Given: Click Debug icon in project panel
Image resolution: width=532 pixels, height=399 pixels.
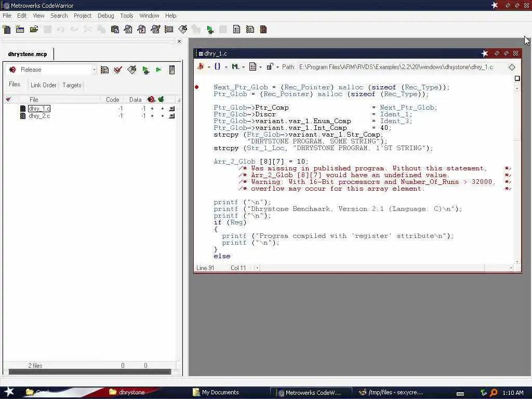Looking at the screenshot, I should pyautogui.click(x=145, y=70).
